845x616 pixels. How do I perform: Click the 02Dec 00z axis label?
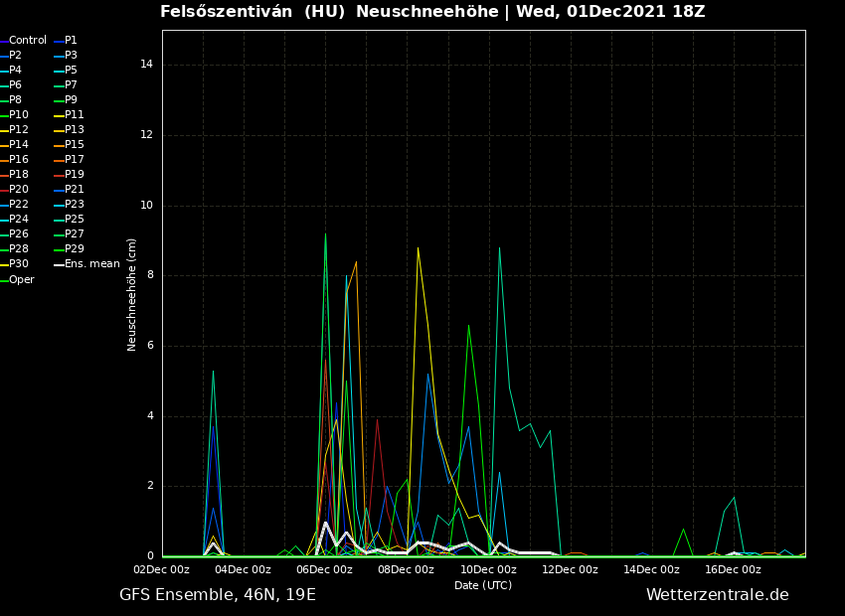coord(162,570)
